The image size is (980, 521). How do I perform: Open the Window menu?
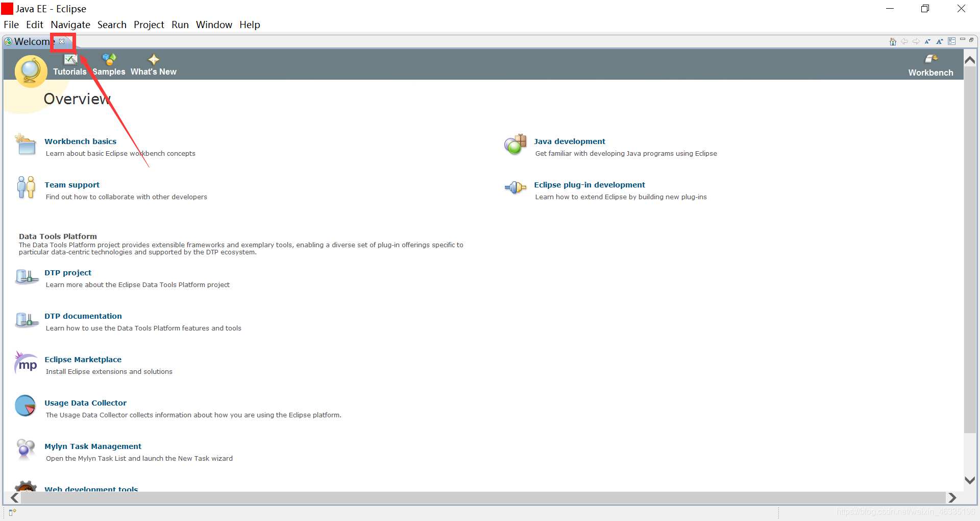pos(214,25)
